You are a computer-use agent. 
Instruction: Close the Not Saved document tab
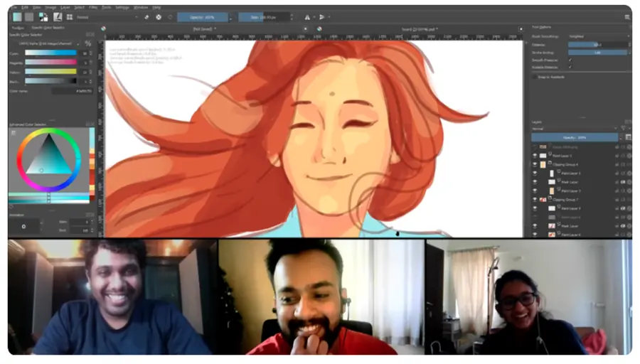305,29
